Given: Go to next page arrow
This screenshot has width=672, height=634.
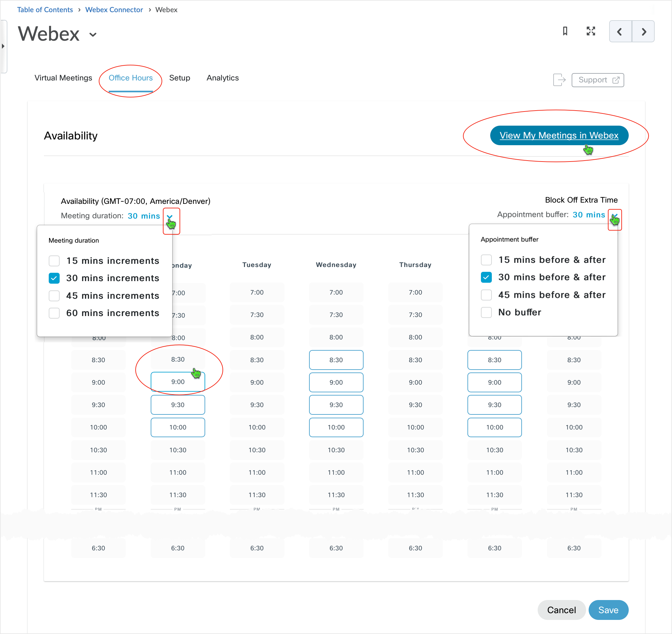Looking at the screenshot, I should (x=643, y=31).
